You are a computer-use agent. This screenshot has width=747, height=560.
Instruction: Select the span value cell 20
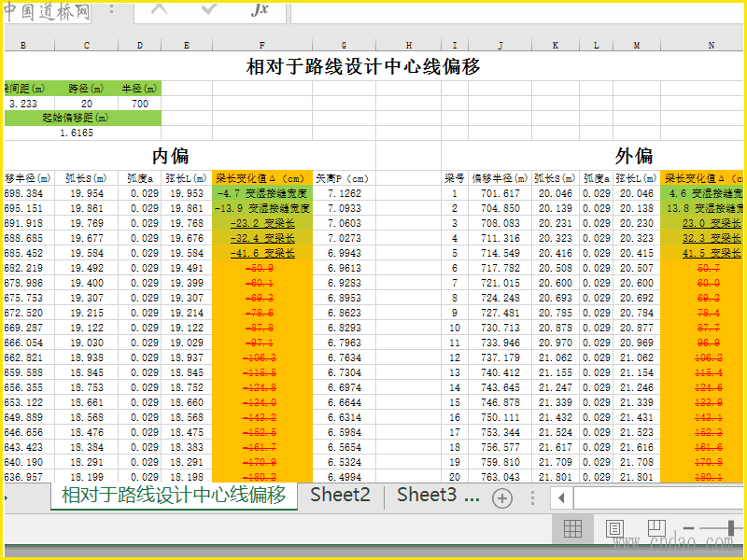point(86,104)
